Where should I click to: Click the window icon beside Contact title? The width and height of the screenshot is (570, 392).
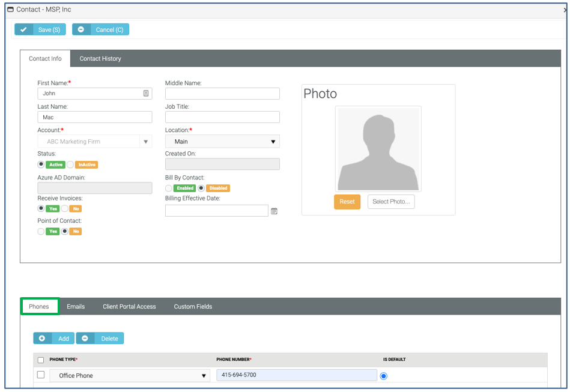10,10
